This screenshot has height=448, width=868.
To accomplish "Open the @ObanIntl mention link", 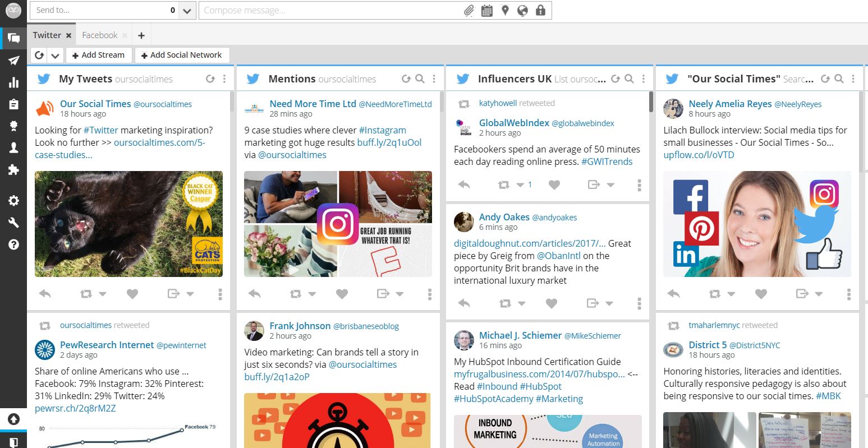I will (558, 256).
